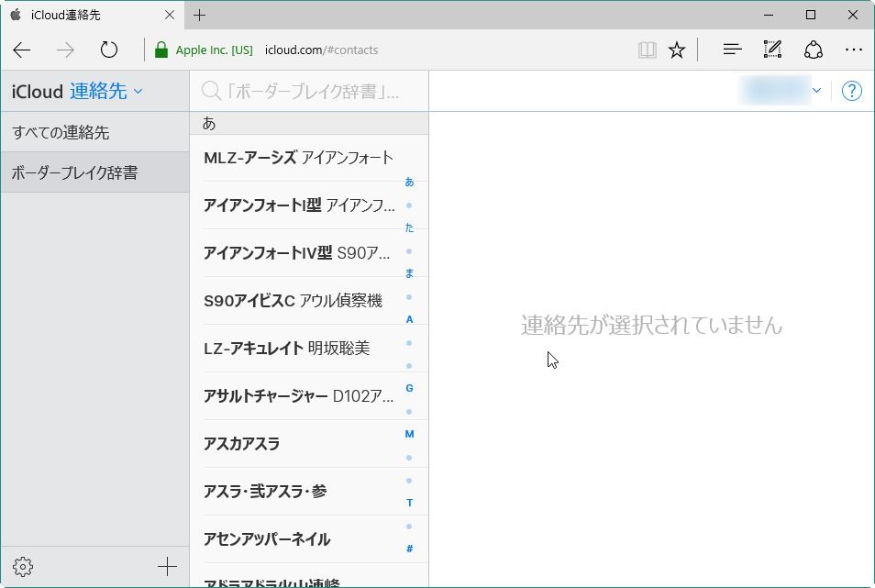
Task: Open the Make a Web Note icon
Action: (772, 50)
